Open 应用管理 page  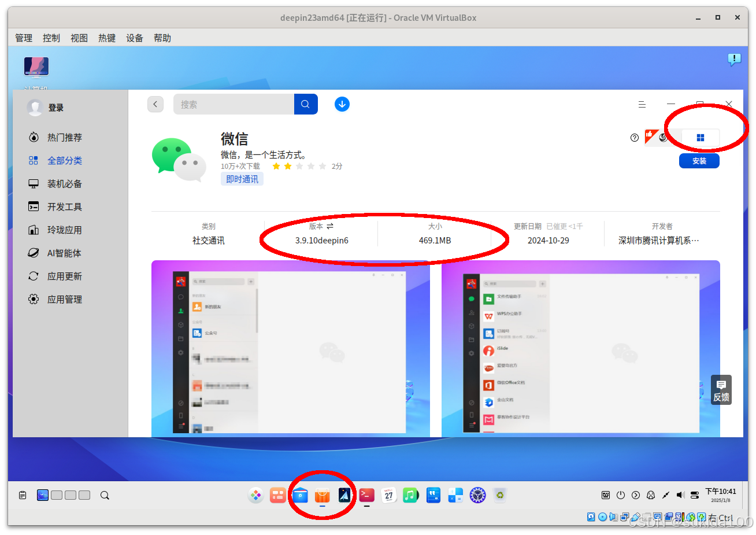pyautogui.click(x=55, y=300)
